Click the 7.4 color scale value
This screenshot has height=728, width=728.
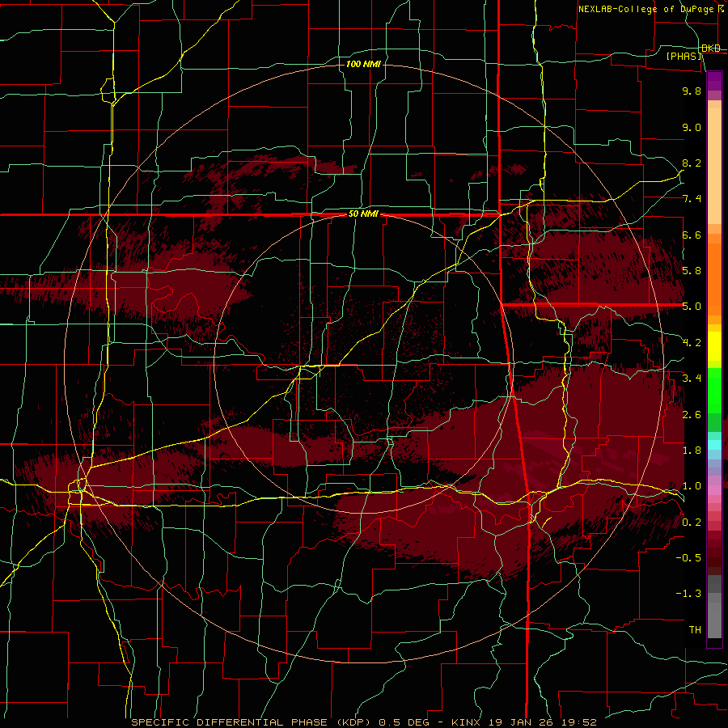click(x=692, y=199)
